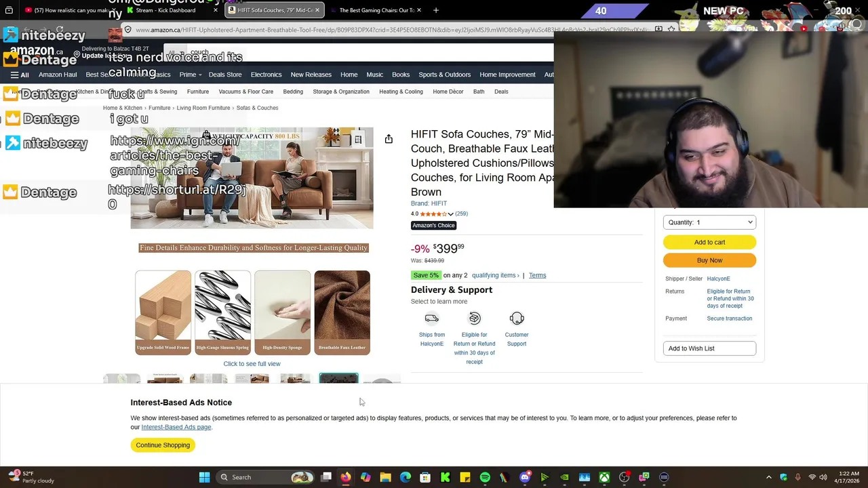Open the Brand: HIFIT link
The image size is (868, 488).
[429, 203]
